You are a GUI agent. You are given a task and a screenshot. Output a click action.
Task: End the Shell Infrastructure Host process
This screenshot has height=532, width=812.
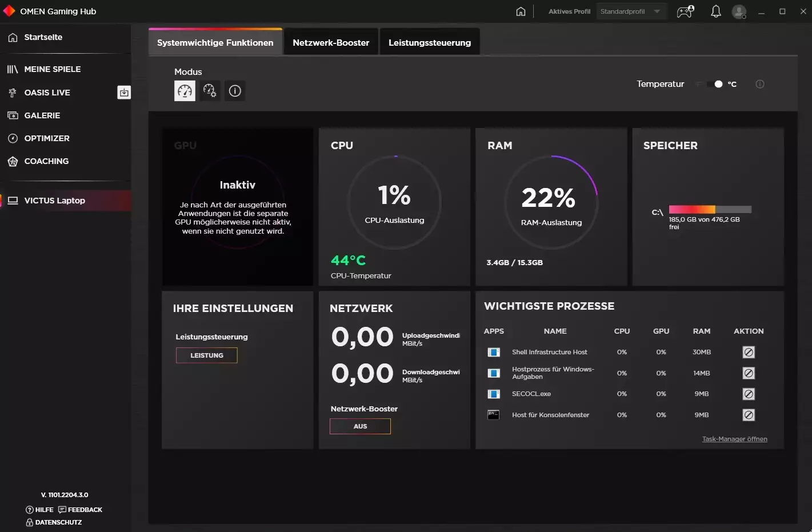(749, 352)
